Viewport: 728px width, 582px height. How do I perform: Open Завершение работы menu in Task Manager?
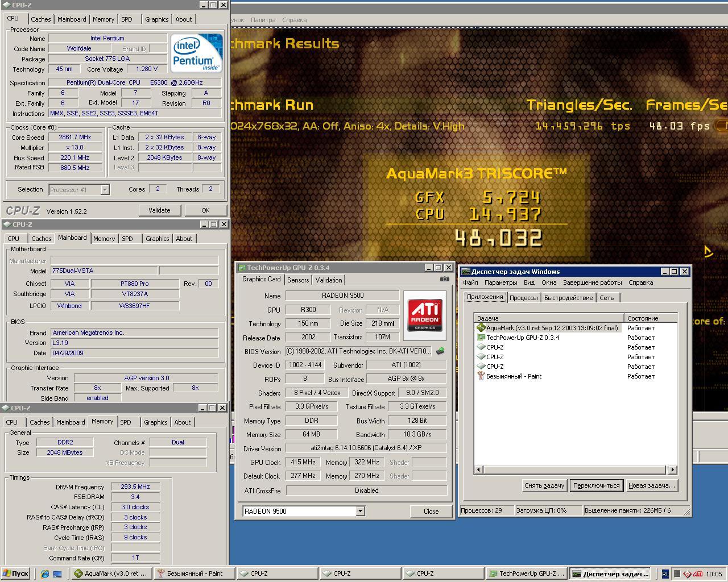(592, 282)
